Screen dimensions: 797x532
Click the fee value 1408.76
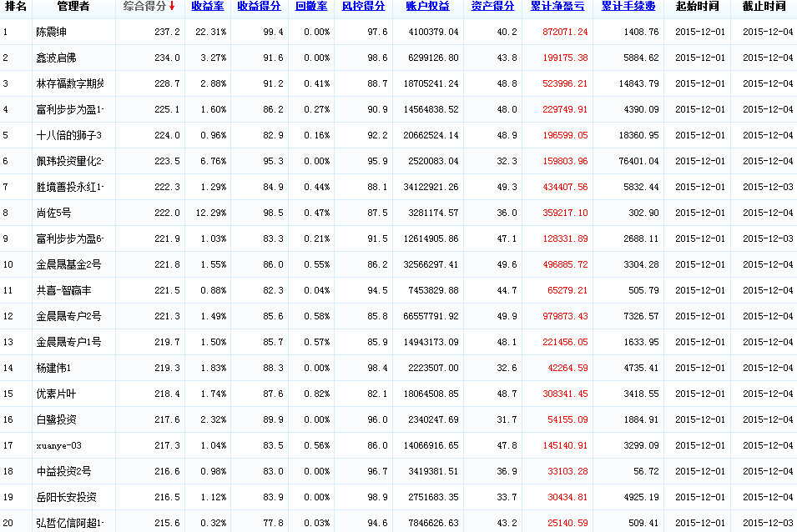click(x=642, y=32)
